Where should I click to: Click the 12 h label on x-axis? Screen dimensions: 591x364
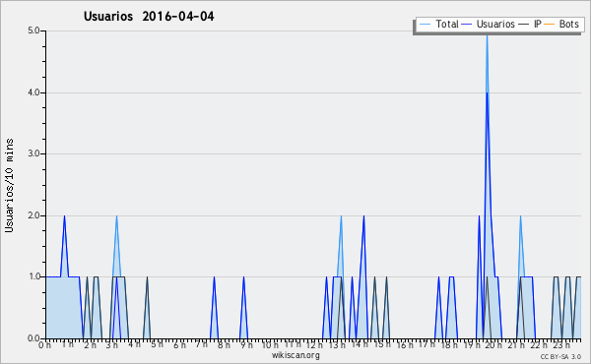[314, 345]
